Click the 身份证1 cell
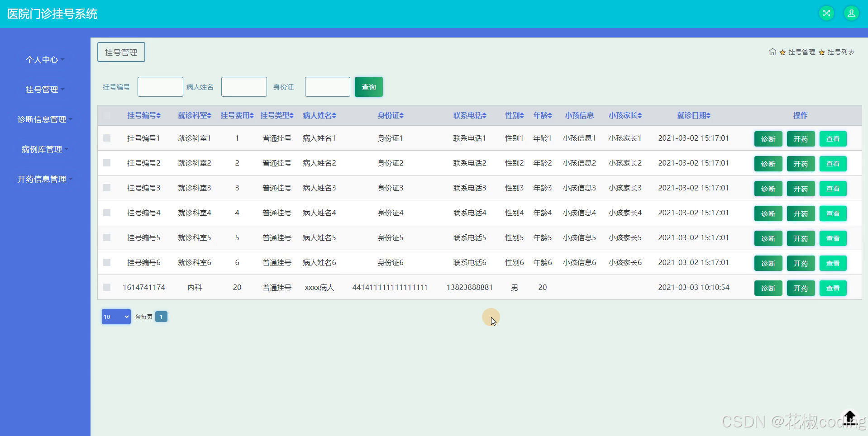 390,138
